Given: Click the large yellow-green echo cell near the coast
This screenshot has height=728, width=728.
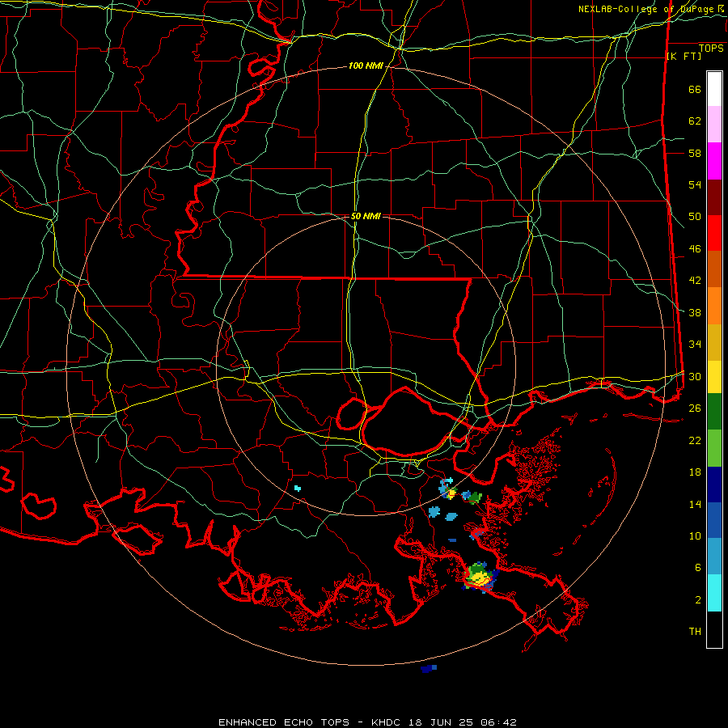Looking at the screenshot, I should click(480, 577).
